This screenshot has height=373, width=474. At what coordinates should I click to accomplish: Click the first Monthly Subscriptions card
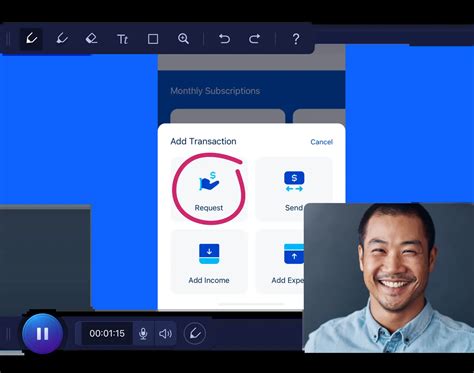coord(228,116)
